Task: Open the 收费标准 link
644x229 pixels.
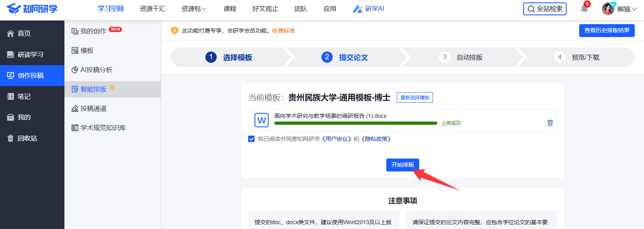Action: [x=284, y=31]
